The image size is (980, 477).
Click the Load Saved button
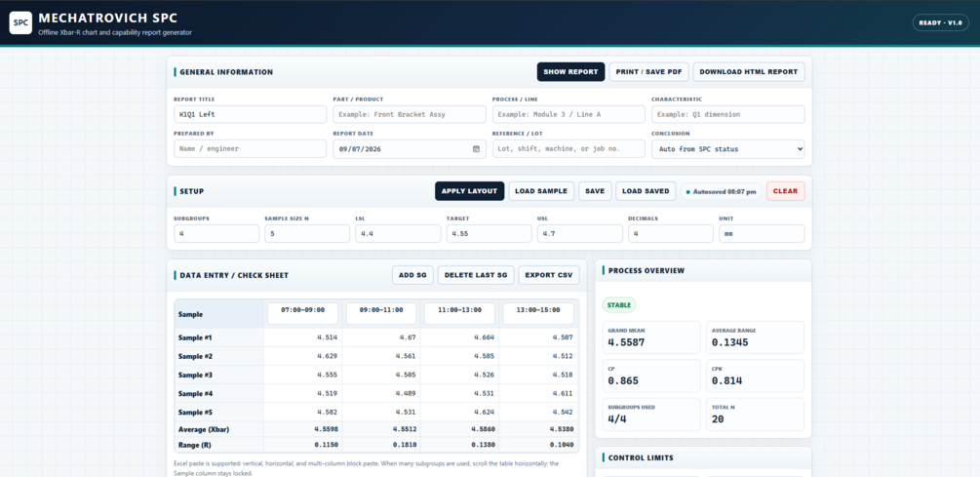(646, 191)
